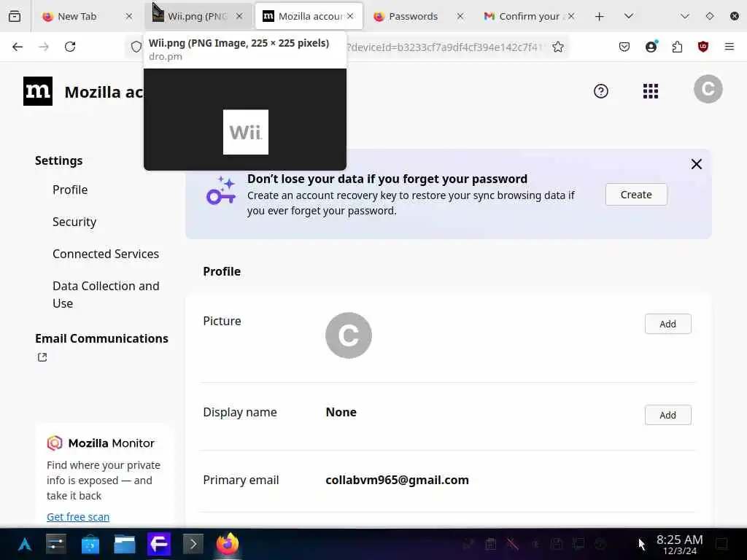
Task: Go to Profile in Settings sidebar
Action: pyautogui.click(x=70, y=190)
